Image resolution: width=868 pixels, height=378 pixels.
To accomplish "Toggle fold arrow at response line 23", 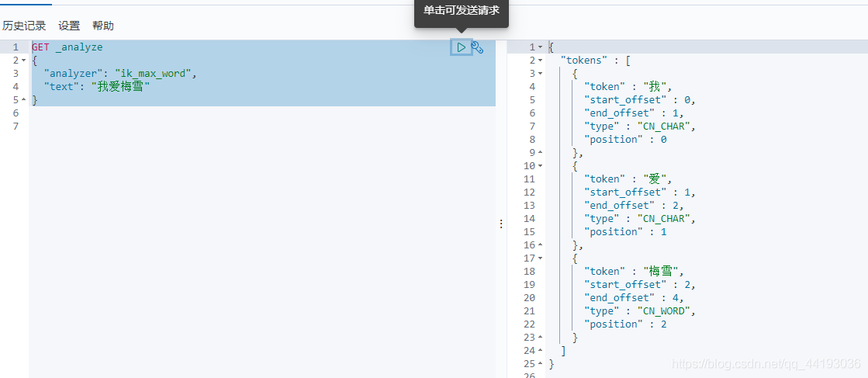I will [541, 337].
